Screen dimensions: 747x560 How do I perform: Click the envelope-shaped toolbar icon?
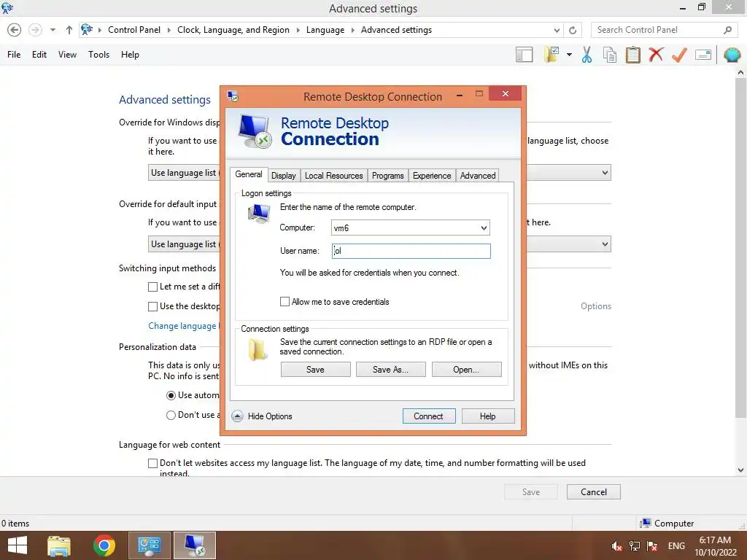(703, 55)
